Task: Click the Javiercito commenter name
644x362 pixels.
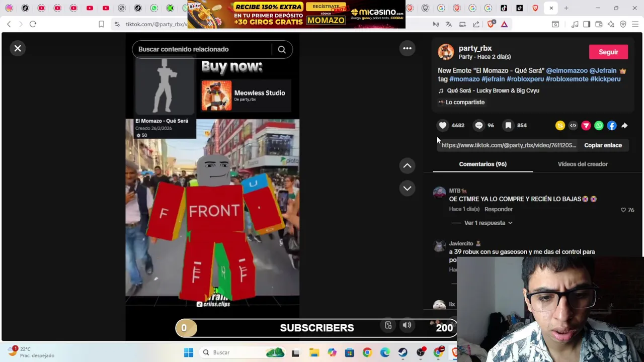Action: point(461,243)
